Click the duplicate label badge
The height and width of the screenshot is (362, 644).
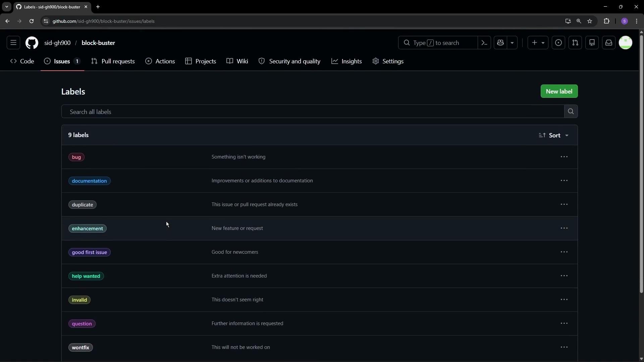[83, 205]
